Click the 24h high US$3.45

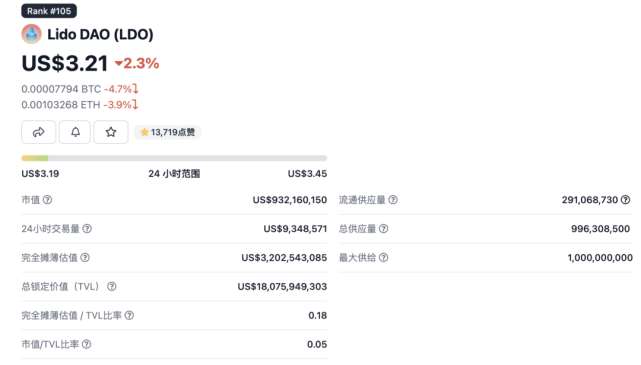[307, 174]
